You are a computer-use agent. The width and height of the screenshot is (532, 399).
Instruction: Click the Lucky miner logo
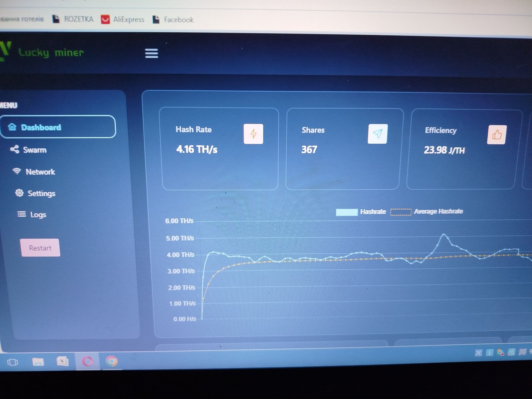coord(42,51)
